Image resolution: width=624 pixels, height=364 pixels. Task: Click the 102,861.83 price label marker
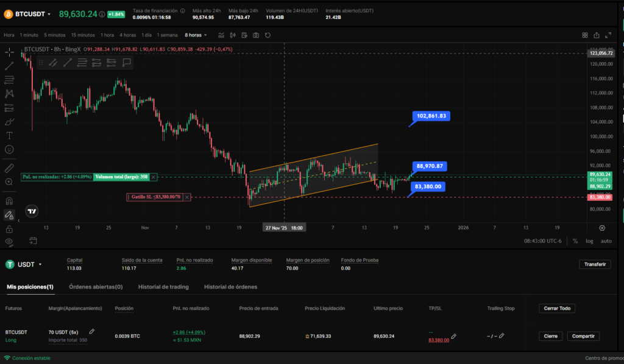click(x=431, y=116)
